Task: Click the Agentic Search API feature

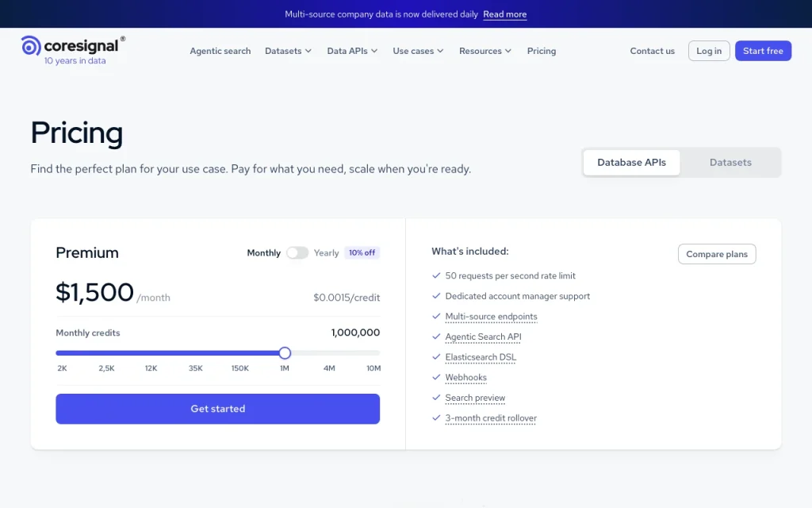Action: 483,337
